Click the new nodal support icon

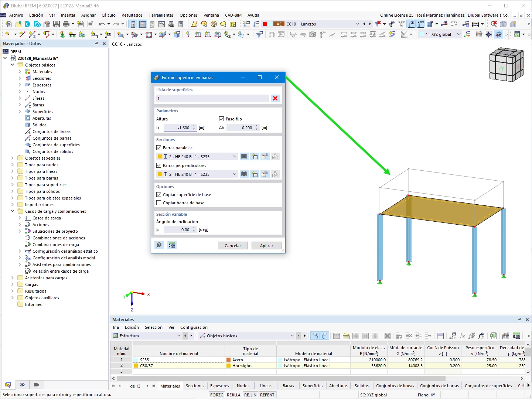62,34
